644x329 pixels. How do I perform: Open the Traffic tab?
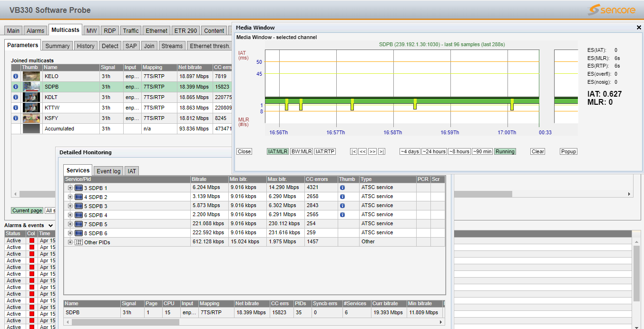131,30
